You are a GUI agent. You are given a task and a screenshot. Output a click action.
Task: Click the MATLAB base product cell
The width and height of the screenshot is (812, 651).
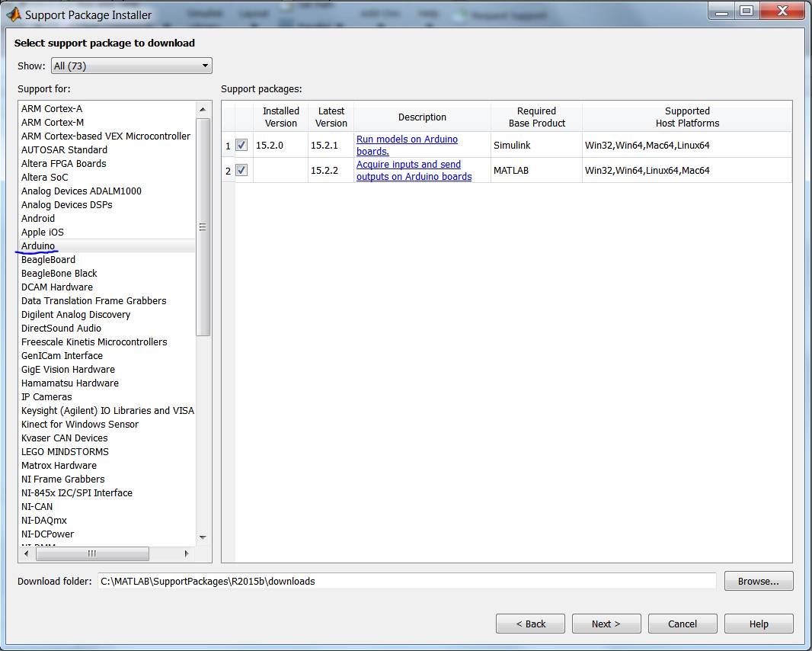pos(536,170)
